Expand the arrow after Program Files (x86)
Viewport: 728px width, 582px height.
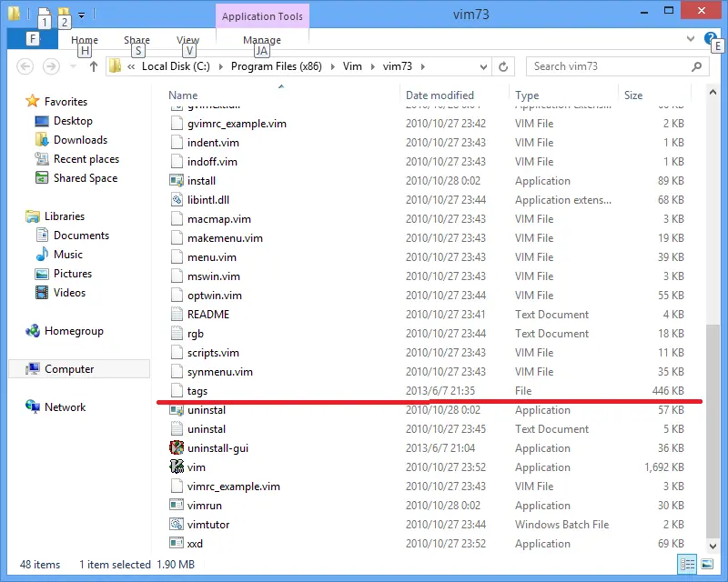333,66
